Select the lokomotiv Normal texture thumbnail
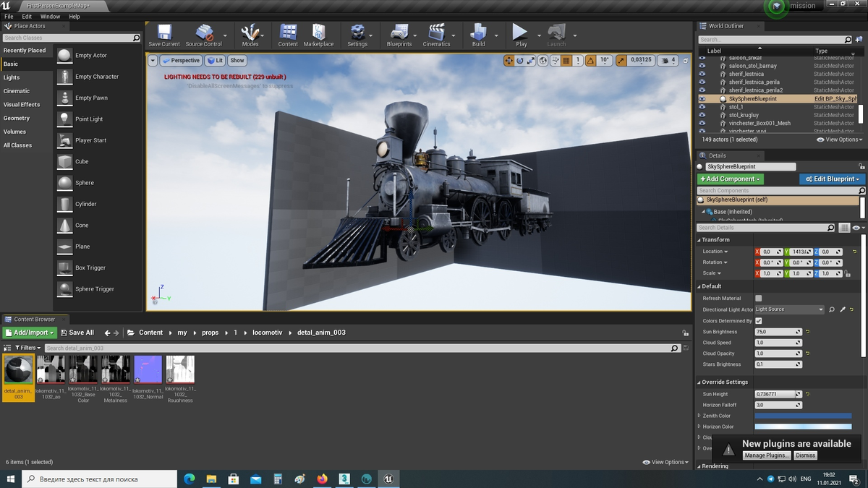The width and height of the screenshot is (868, 488). pos(148,369)
